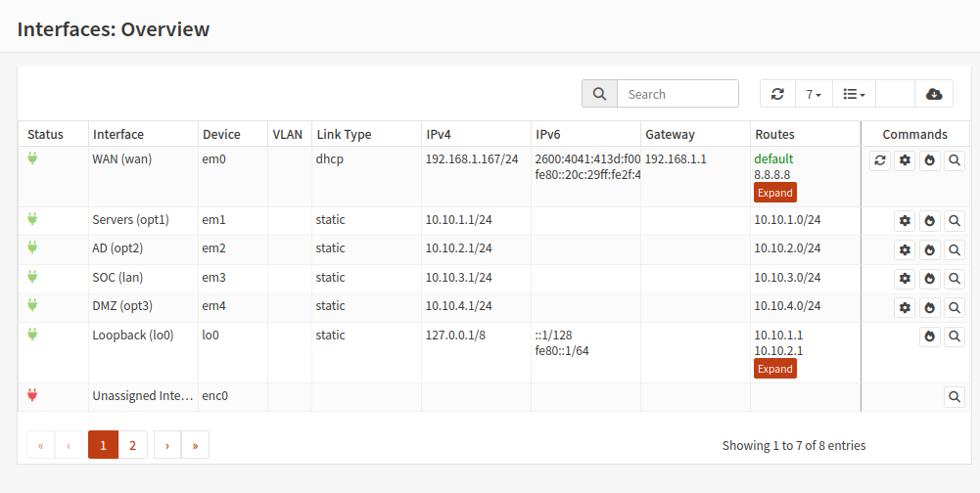Jump to the last page
980x493 pixels.
coord(195,445)
